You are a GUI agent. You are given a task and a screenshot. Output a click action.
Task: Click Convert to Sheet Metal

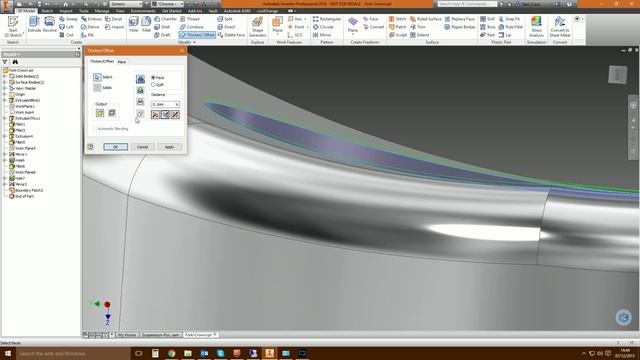560,27
